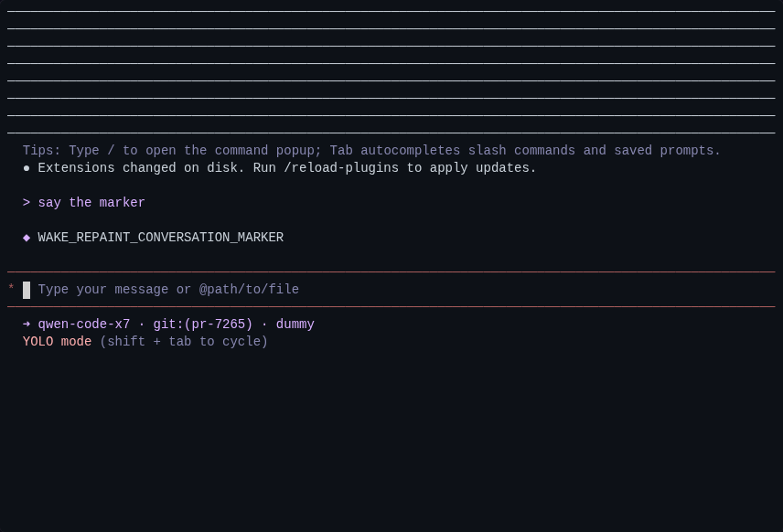Click the 'dummy' model label in footer
Image resolution: width=783 pixels, height=532 pixels.
pyautogui.click(x=295, y=325)
